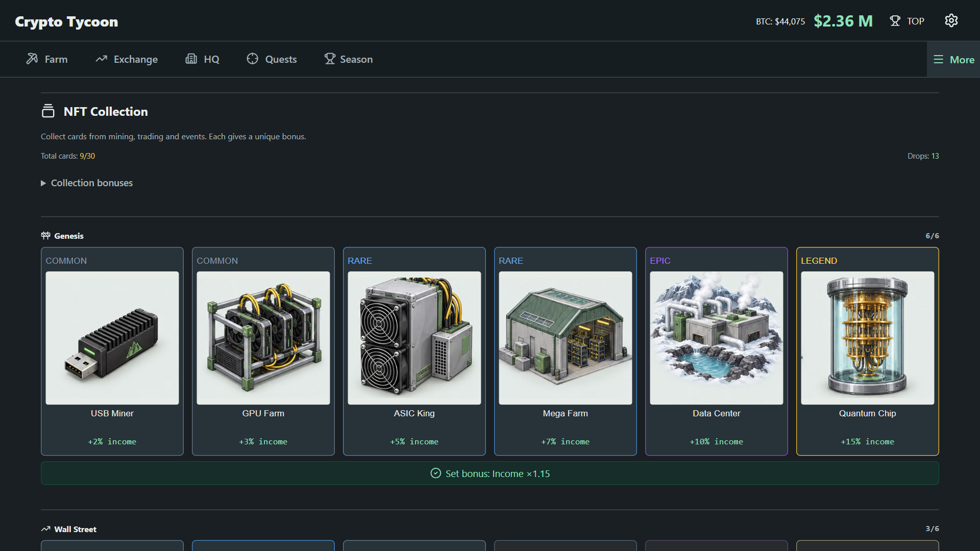Viewport: 980px width, 551px height.
Task: Switch to the Exchange tab
Action: coord(127,59)
